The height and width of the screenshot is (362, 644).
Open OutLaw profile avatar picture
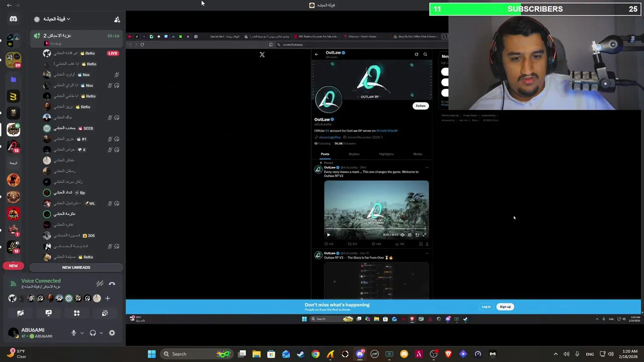[329, 100]
